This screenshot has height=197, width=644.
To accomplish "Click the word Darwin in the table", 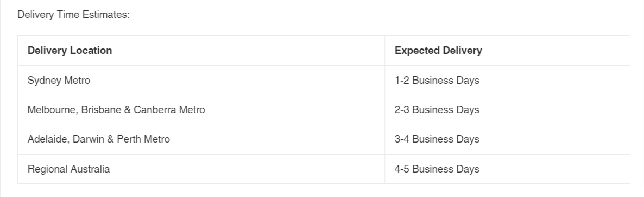I will click(89, 139).
